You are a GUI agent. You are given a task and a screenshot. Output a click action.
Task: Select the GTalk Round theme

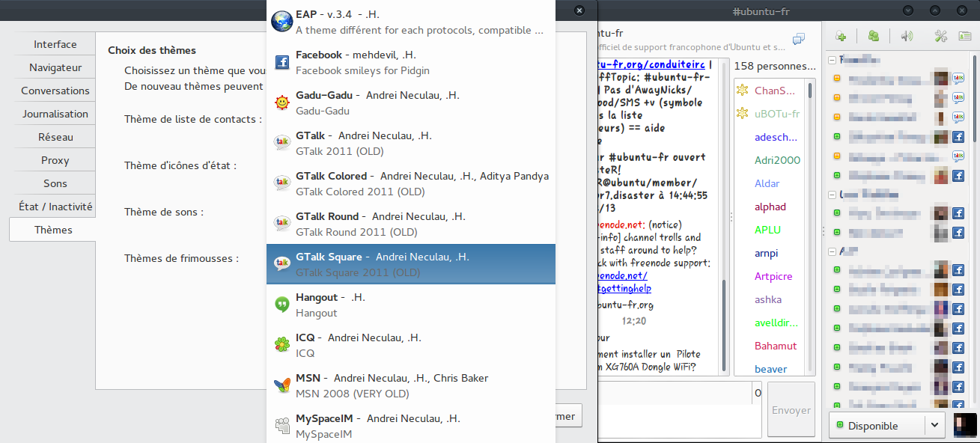point(411,224)
